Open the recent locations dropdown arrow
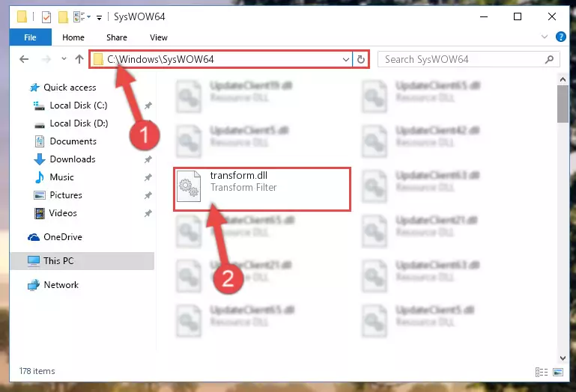 tap(64, 59)
